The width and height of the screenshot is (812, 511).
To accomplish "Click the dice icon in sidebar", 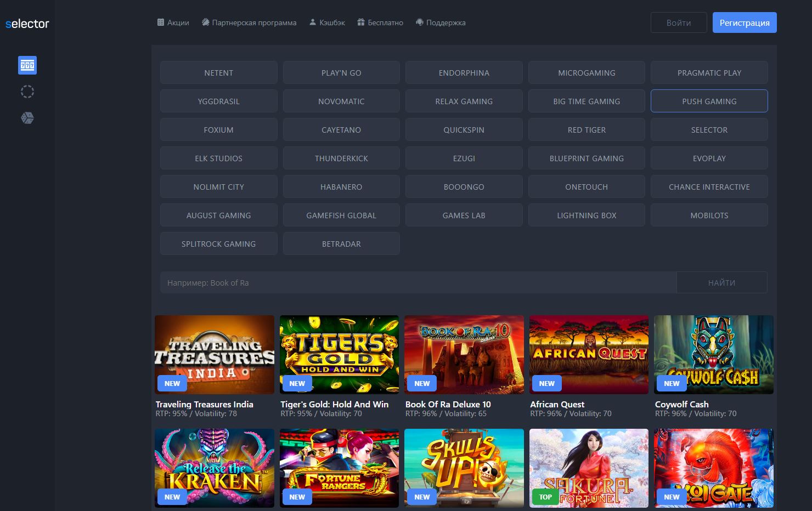I will [x=27, y=118].
